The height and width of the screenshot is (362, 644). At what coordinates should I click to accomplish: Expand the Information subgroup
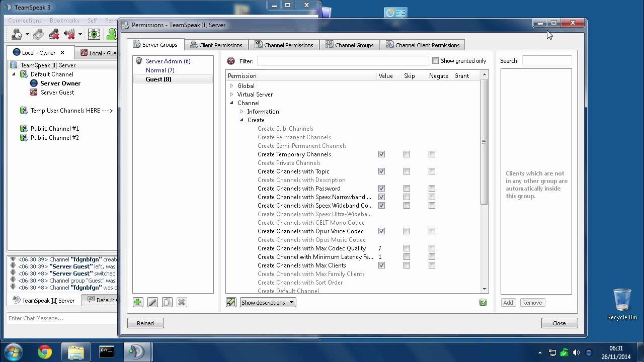(242, 112)
